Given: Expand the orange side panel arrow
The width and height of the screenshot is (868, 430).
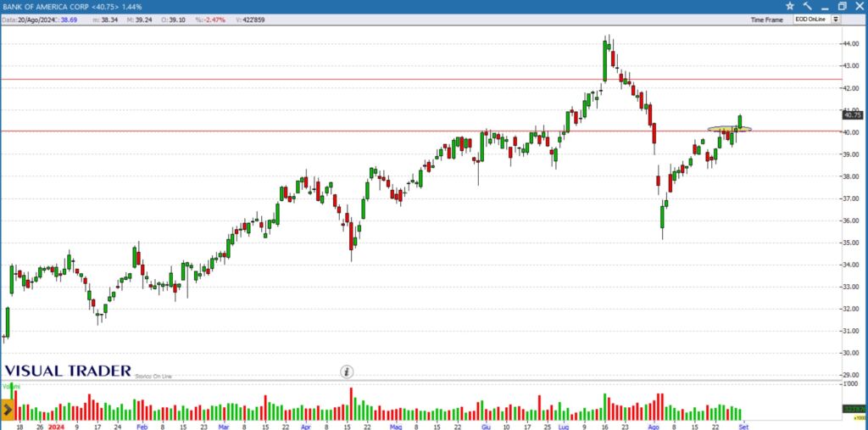Looking at the screenshot, I should point(7,410).
